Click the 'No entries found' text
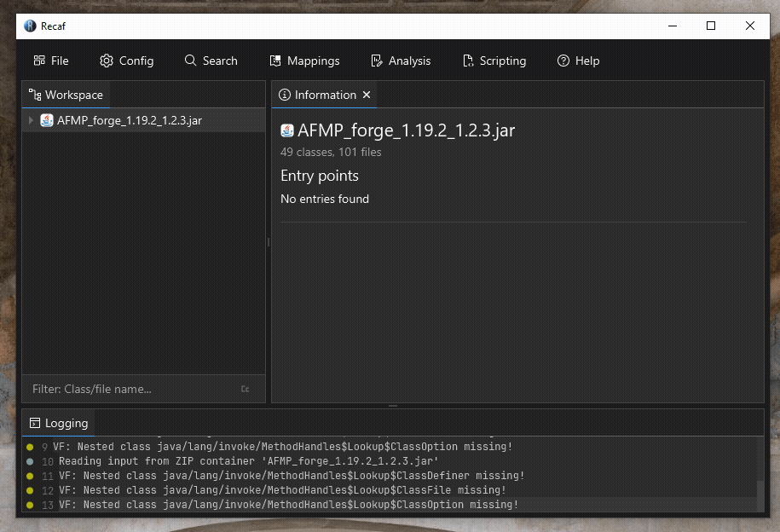Image resolution: width=780 pixels, height=532 pixels. coord(325,199)
